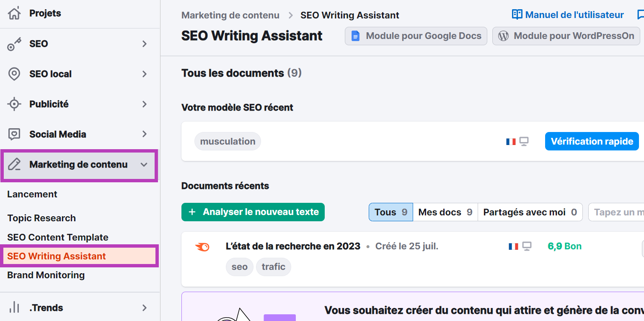This screenshot has width=644, height=321.
Task: Collapse the Marketing de contenu chevron
Action: (144, 165)
